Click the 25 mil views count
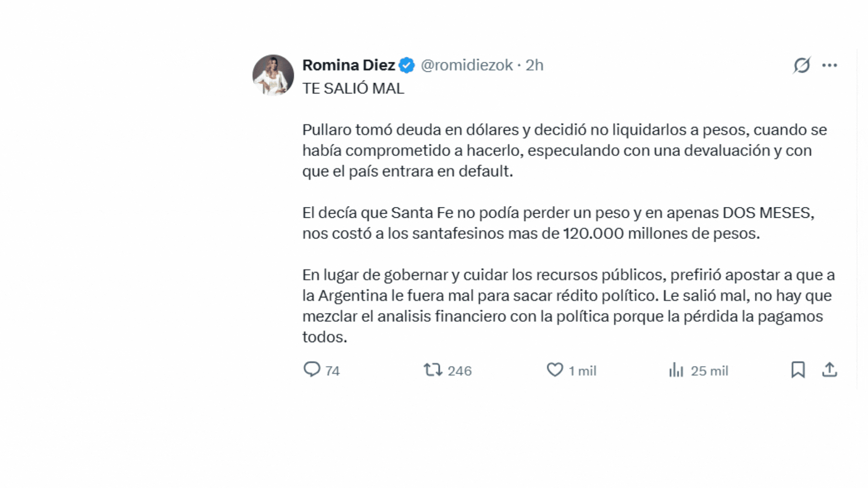Screen dimensions: 868x488 [x=709, y=371]
